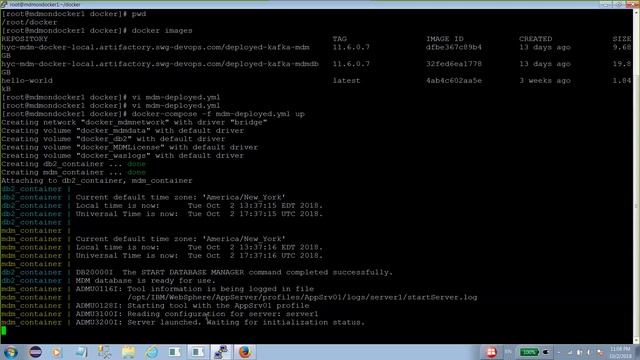
Task: Show hidden tray icons arrow
Action: point(559,352)
